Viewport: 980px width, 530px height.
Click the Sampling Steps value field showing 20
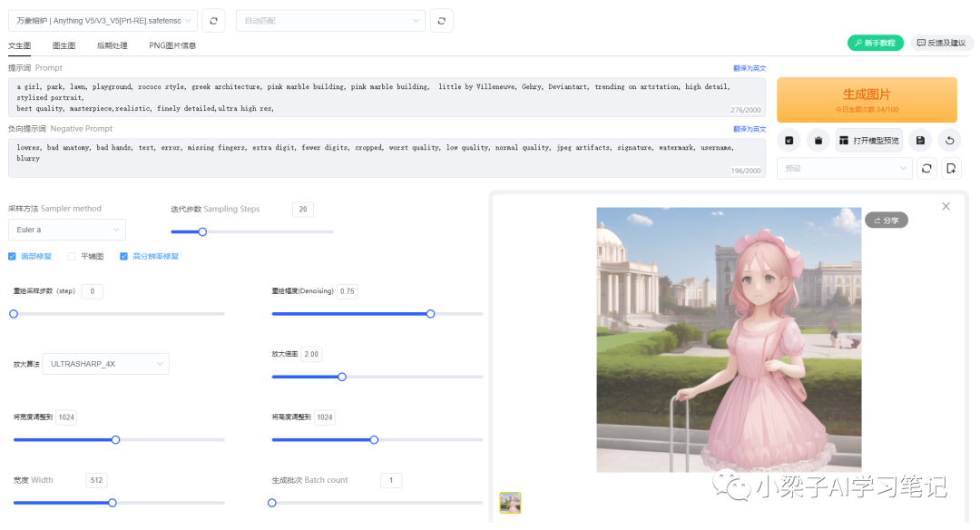pos(302,210)
